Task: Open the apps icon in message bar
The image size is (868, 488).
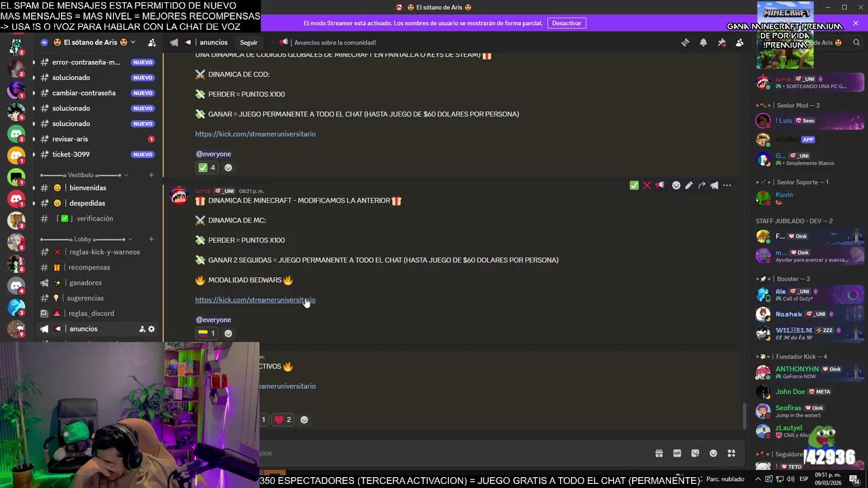Action: 731,453
